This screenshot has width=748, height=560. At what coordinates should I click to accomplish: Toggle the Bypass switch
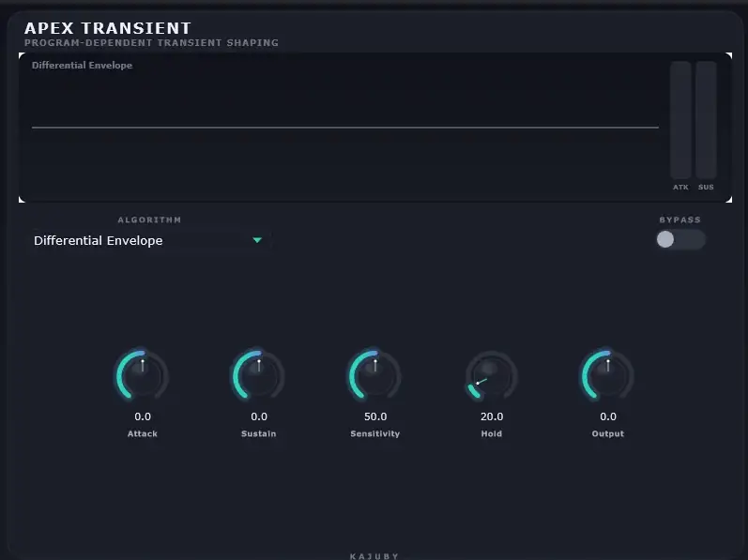point(680,239)
